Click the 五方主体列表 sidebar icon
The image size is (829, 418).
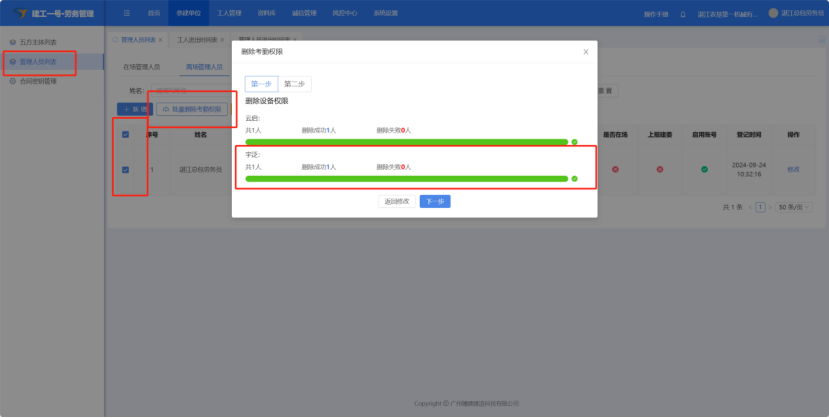pos(11,43)
